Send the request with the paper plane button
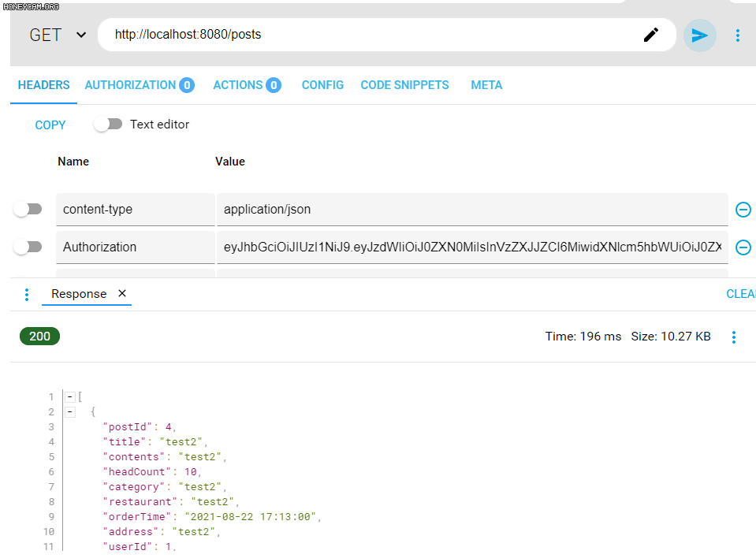The width and height of the screenshot is (756, 558). tap(699, 35)
